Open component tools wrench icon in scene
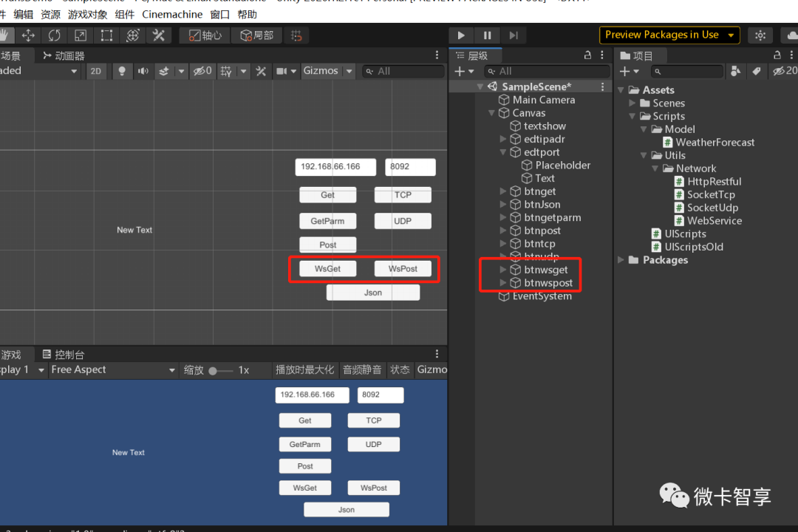Screen dimensions: 798x532 [x=261, y=71]
